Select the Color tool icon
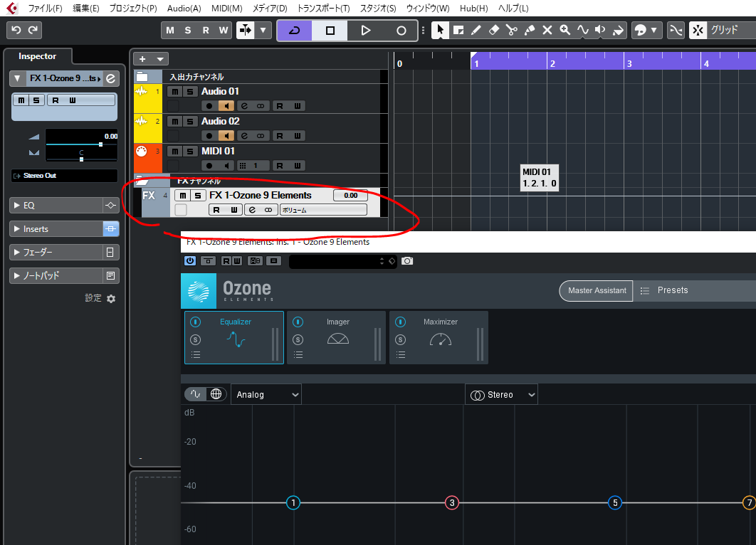 pos(640,31)
